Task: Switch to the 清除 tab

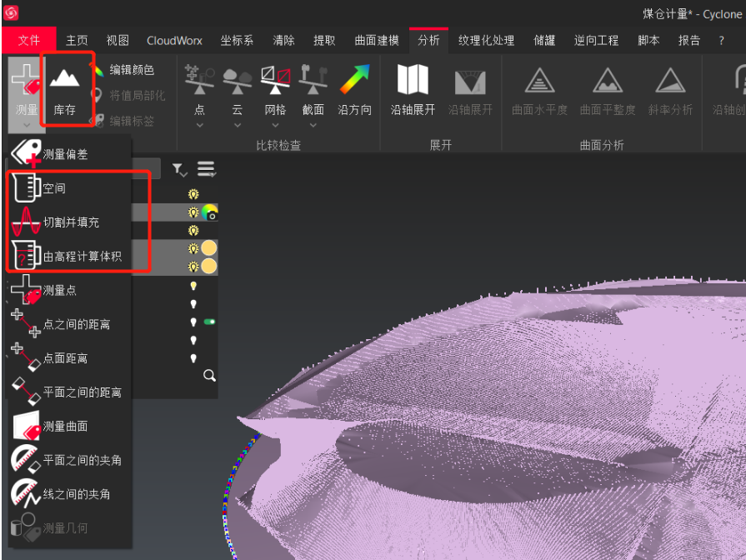Action: coord(283,41)
